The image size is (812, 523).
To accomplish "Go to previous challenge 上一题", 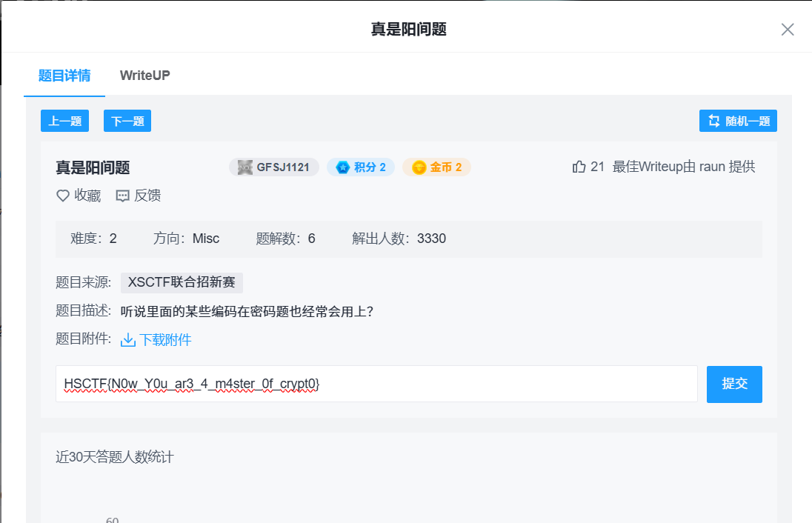I will [64, 121].
